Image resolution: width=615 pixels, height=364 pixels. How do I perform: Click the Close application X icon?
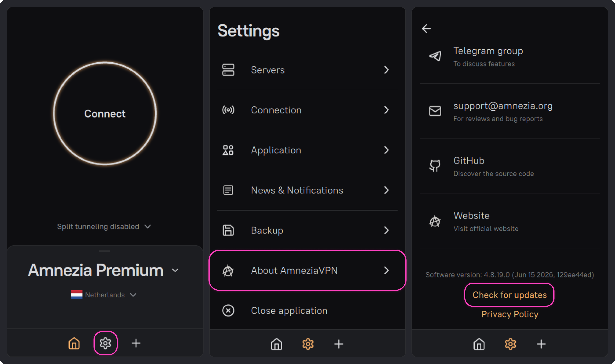[228, 310]
